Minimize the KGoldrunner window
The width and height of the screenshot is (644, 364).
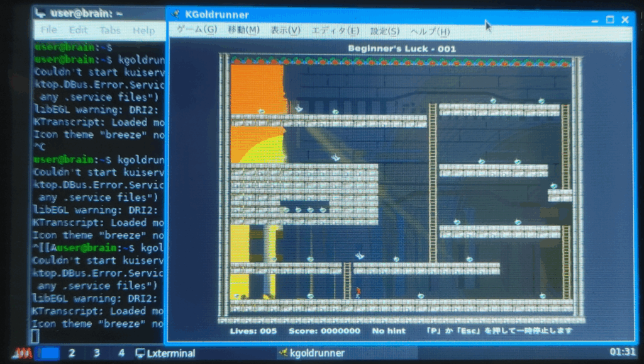[x=594, y=21]
